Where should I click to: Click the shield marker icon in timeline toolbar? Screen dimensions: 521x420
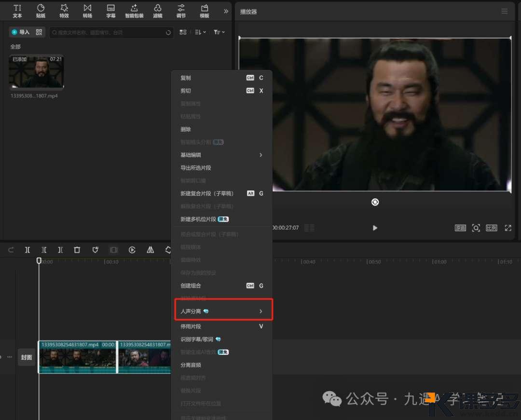pos(96,250)
